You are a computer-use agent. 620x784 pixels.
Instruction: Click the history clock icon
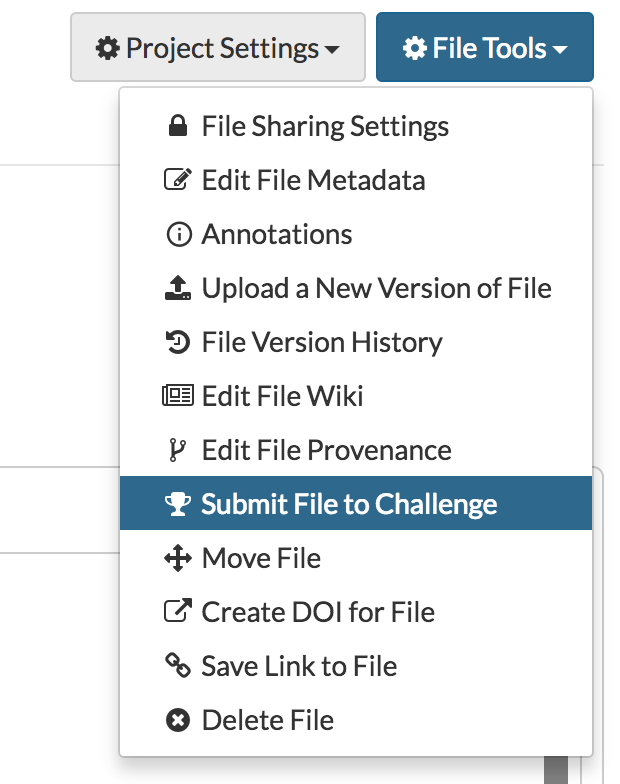tap(177, 343)
